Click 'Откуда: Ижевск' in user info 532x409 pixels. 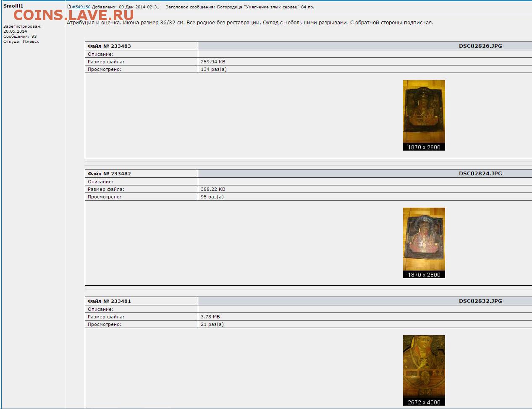21,42
